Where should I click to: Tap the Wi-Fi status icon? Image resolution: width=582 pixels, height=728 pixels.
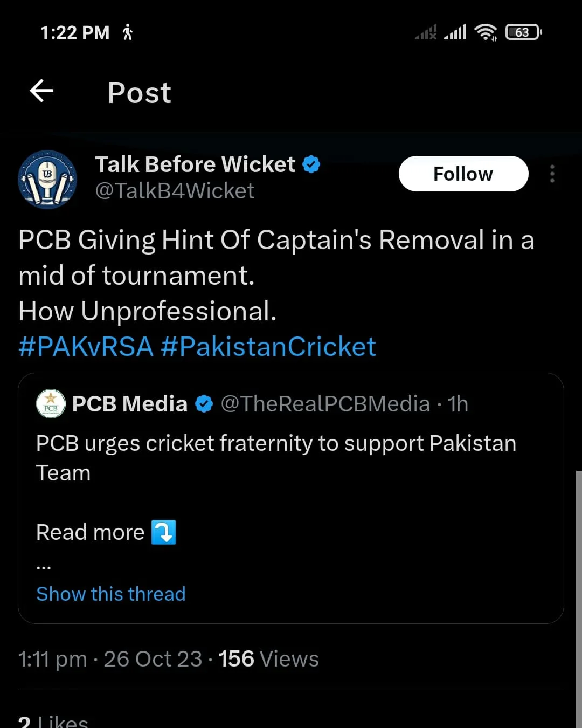coord(486,32)
